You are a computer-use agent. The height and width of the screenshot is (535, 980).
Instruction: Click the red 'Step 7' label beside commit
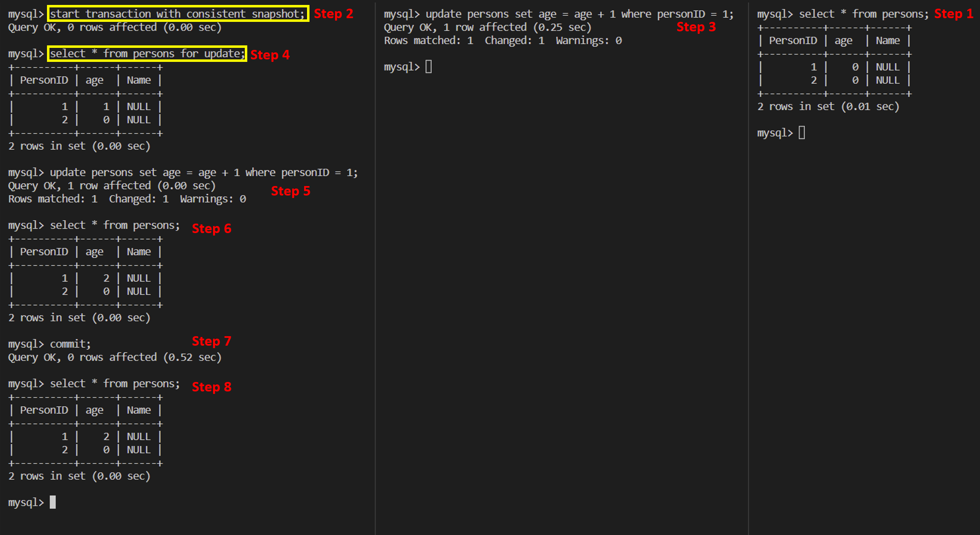click(211, 341)
